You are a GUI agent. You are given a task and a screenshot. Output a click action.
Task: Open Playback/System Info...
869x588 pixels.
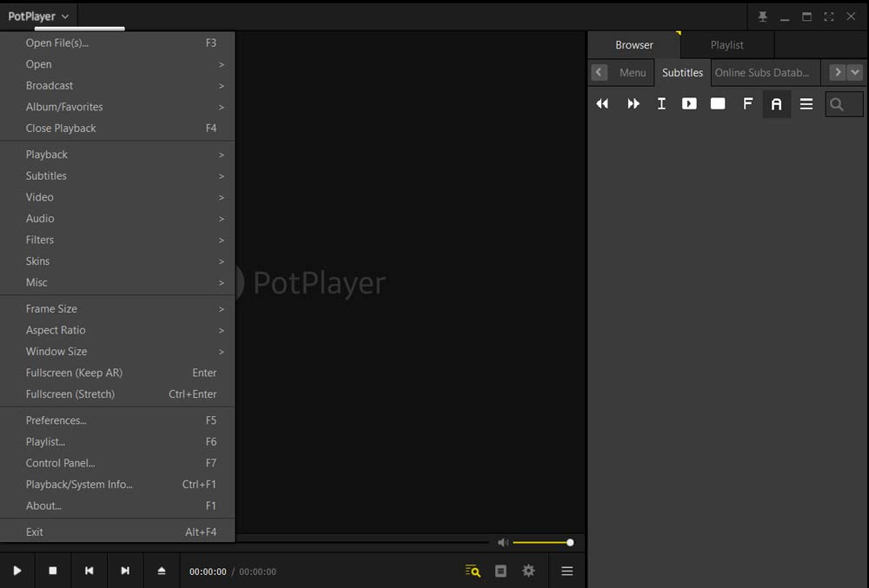117,484
